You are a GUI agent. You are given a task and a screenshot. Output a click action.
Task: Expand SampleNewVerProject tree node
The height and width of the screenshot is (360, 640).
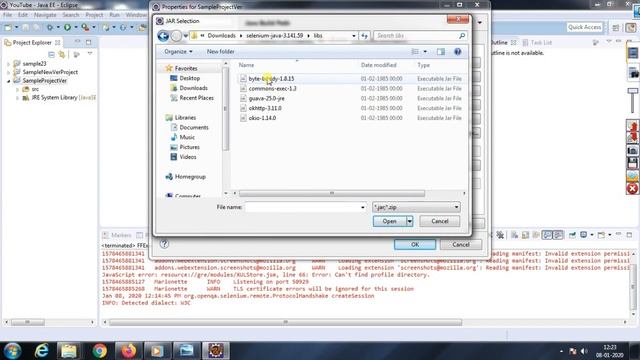(x=9, y=72)
